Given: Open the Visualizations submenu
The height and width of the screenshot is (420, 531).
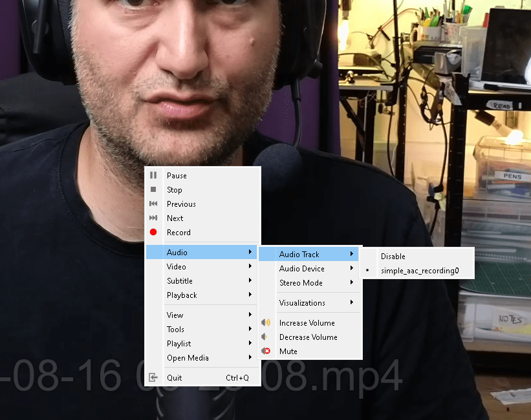Looking at the screenshot, I should point(310,302).
